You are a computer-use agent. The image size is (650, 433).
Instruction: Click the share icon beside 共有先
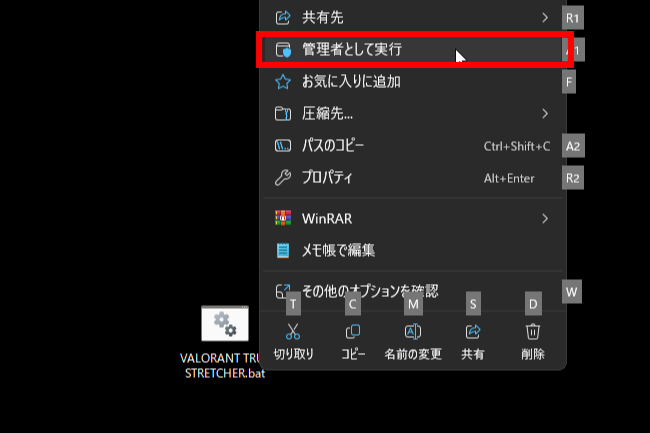(x=283, y=17)
